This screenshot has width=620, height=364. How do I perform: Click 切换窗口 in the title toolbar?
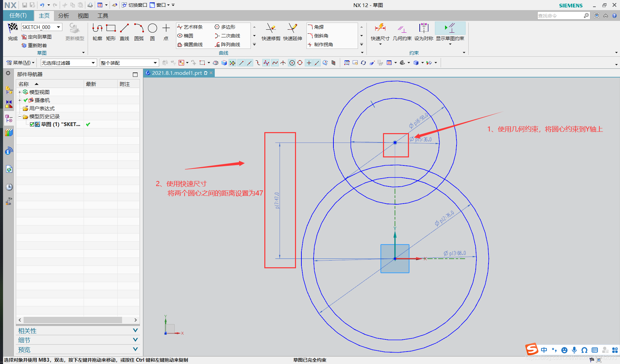point(135,5)
